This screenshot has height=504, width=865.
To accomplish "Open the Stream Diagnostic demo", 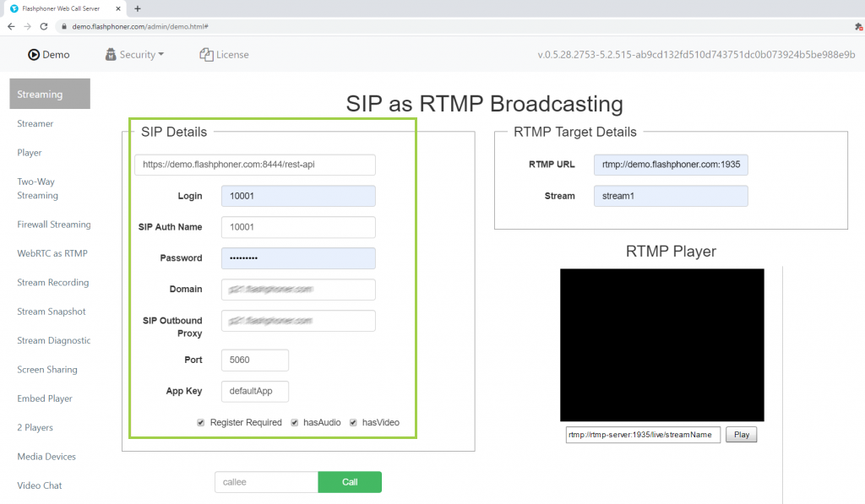I will coord(54,341).
